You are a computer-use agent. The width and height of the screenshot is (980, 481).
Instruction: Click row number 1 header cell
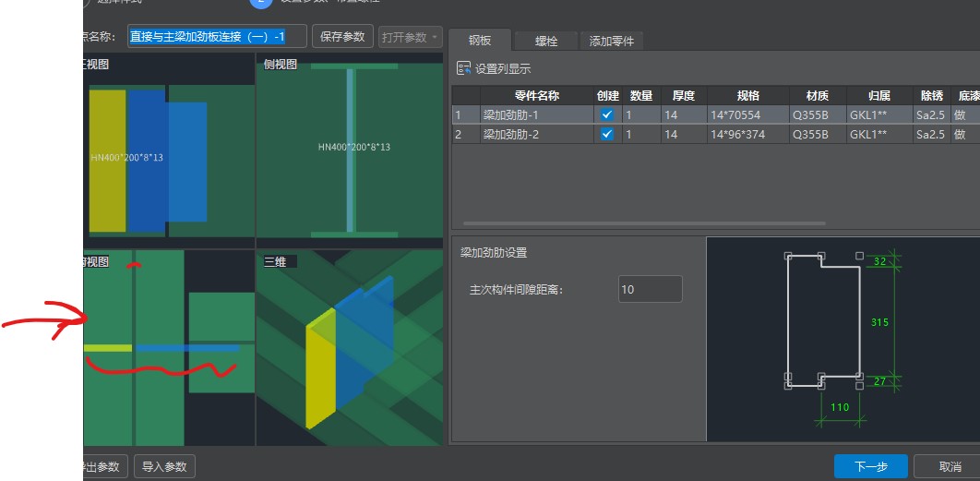point(466,115)
